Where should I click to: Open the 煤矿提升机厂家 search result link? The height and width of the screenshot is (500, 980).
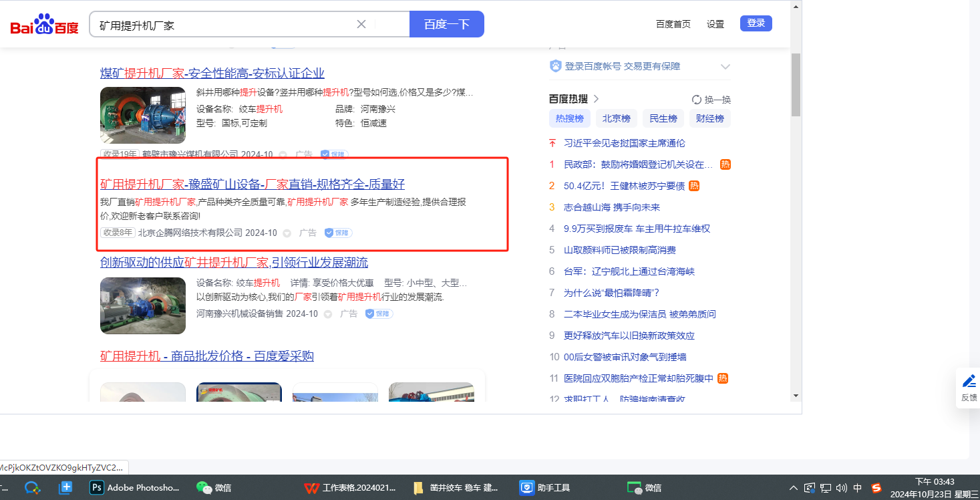click(212, 73)
